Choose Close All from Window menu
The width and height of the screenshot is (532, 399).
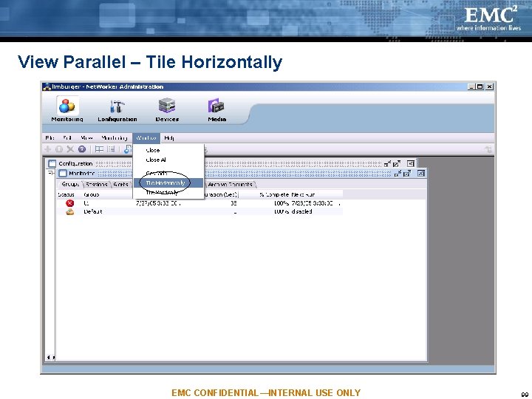(156, 160)
